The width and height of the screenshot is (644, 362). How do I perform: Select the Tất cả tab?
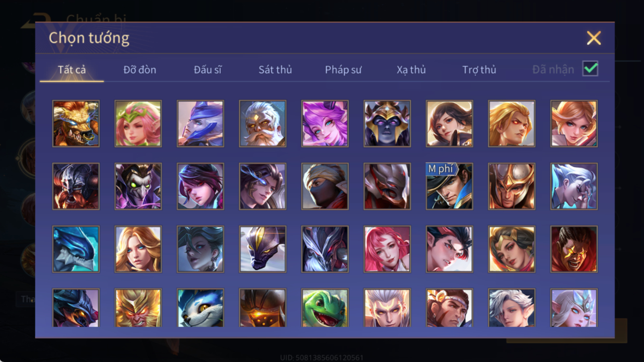[72, 70]
